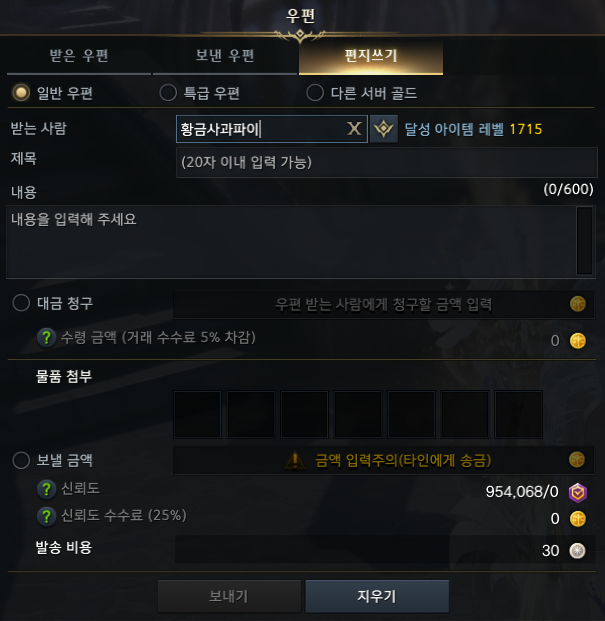Click the purple 신뢰도 shield icon
This screenshot has width=605, height=621.
(578, 492)
